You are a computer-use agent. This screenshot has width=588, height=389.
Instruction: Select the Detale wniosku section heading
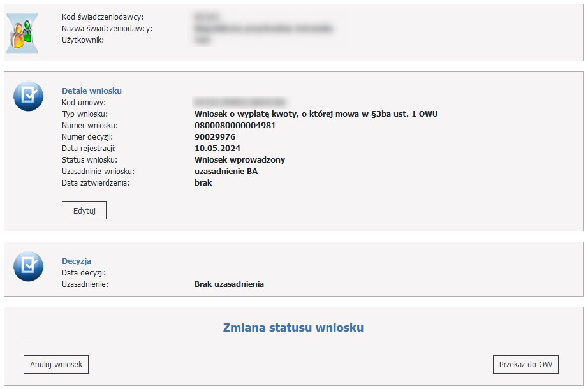coord(91,91)
